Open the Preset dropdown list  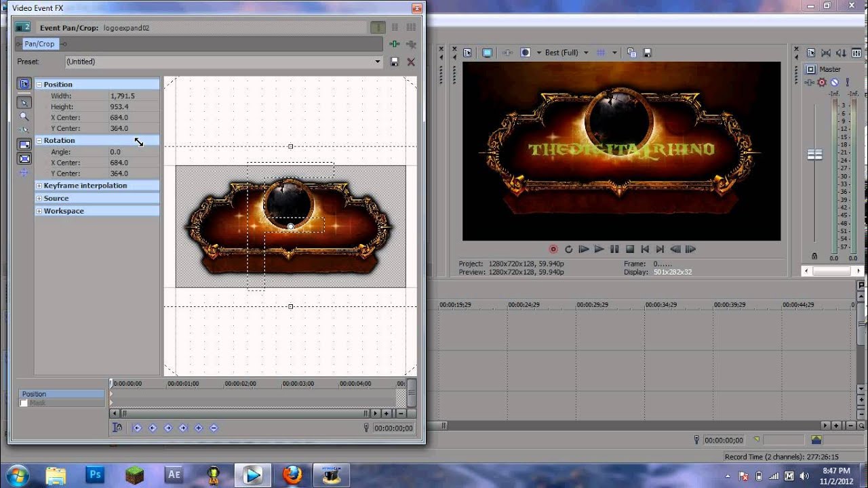pos(378,62)
